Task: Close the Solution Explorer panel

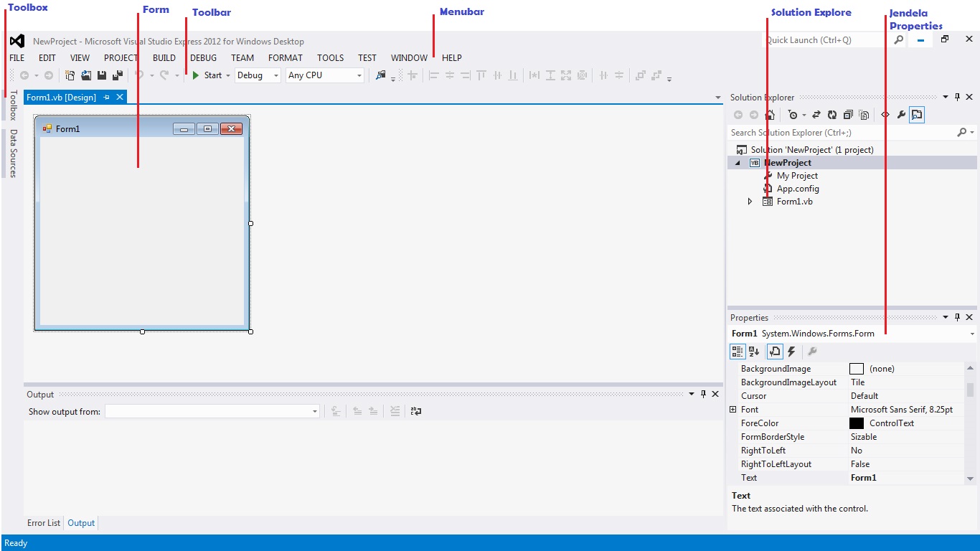Action: coord(969,98)
